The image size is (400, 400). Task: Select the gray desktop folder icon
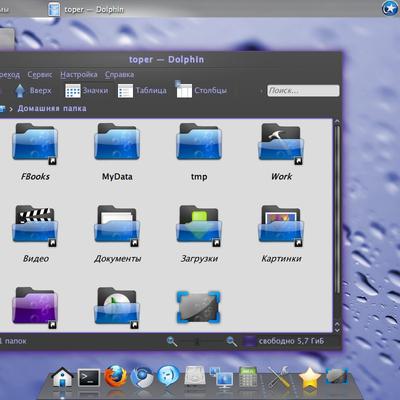tap(198, 307)
